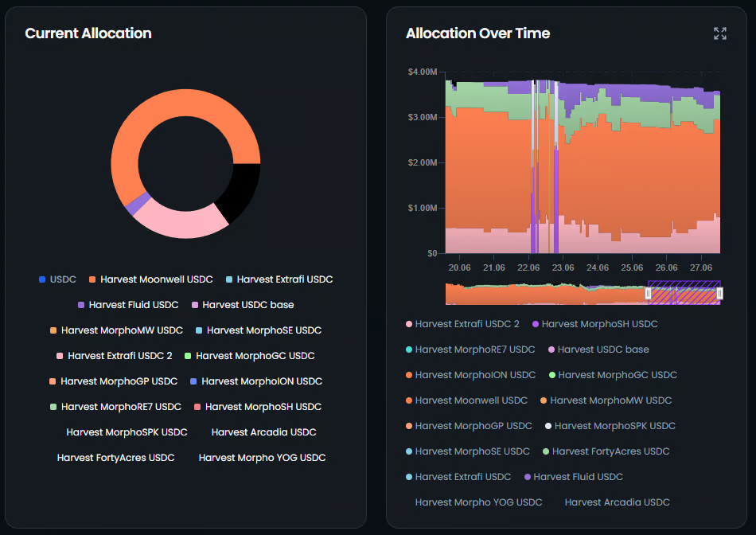Toggle Harvest MorphoSH USDC in Allocation Over Time legend
The image size is (756, 535).
[595, 324]
